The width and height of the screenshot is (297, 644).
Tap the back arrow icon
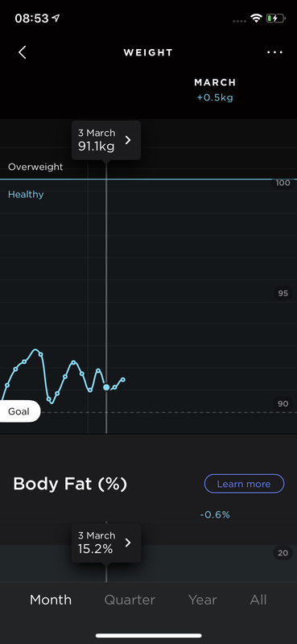pyautogui.click(x=23, y=52)
